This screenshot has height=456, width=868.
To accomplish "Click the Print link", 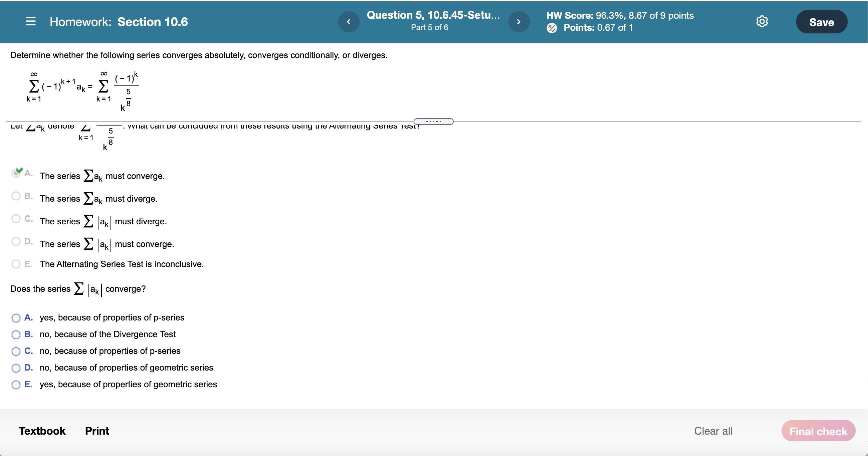I will tap(97, 431).
